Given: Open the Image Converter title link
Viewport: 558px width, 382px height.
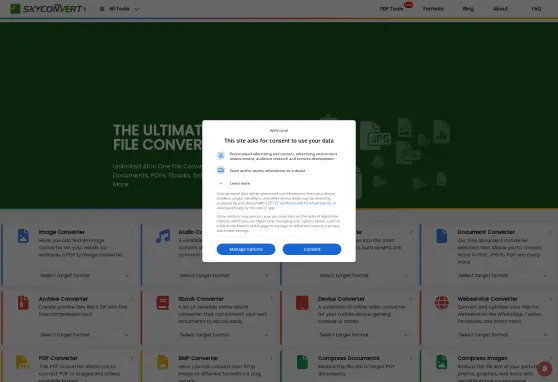Looking at the screenshot, I should pos(62,232).
